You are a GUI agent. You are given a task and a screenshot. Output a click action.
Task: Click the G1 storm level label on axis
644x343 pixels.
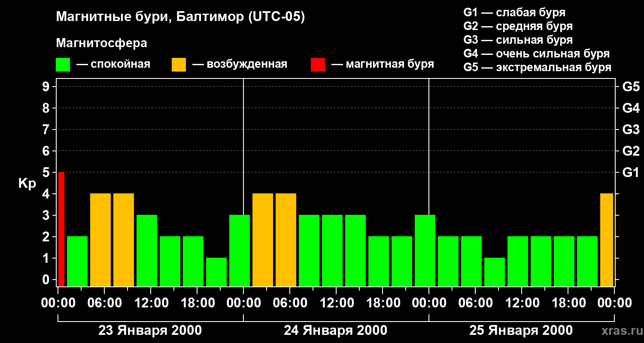[x=631, y=173]
